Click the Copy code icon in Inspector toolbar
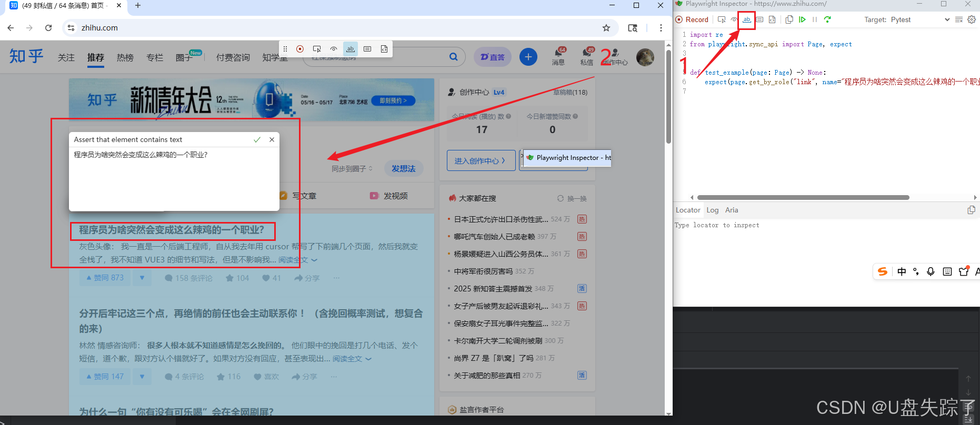The image size is (980, 425). pos(789,19)
